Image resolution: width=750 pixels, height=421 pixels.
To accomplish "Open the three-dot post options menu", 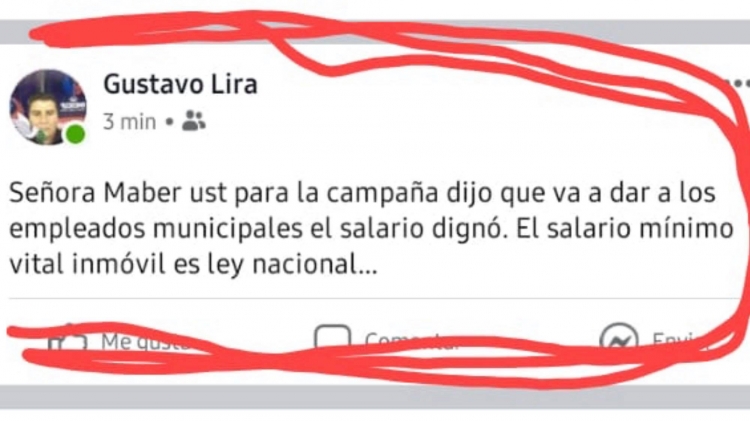I will (739, 83).
